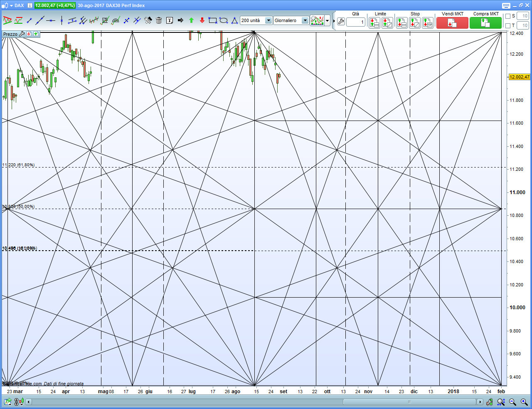Show DAX instrument info icon

click(30, 5)
